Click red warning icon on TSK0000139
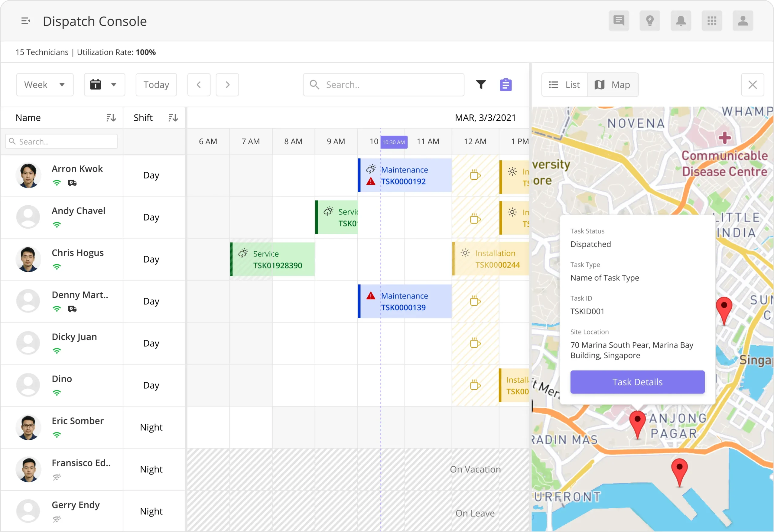 [x=370, y=296]
